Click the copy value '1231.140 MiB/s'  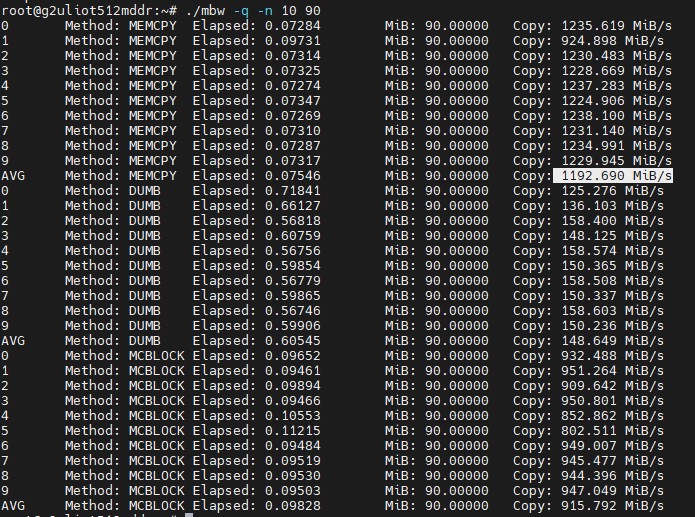click(x=617, y=131)
